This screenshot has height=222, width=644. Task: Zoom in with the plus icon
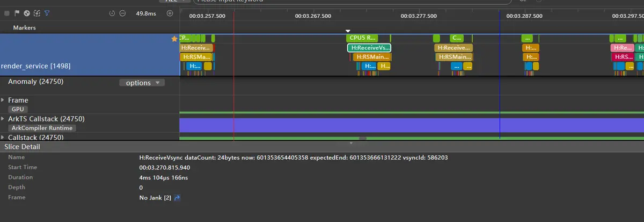tap(170, 13)
